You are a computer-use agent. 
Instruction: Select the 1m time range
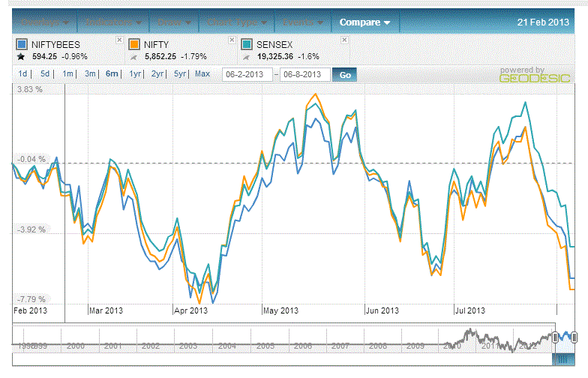pyautogui.click(x=67, y=73)
